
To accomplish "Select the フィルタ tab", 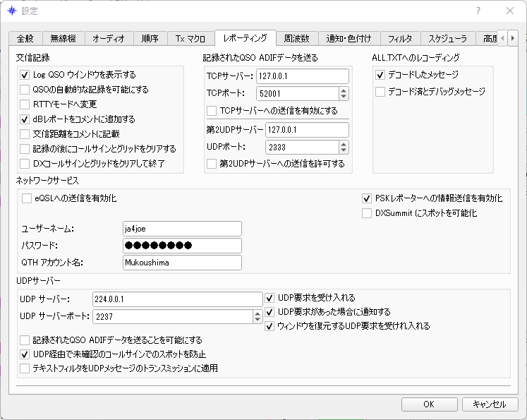I will tap(400, 39).
